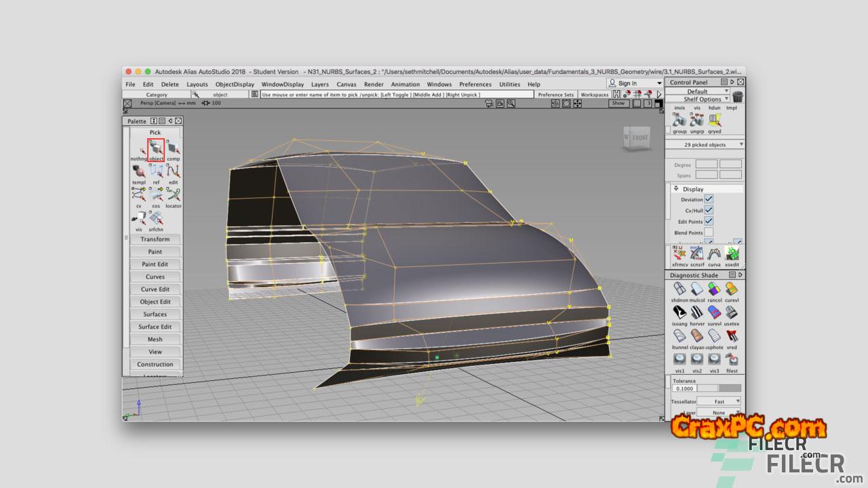Apply the isoang diagnostic shading
The image size is (868, 488).
[x=679, y=312]
